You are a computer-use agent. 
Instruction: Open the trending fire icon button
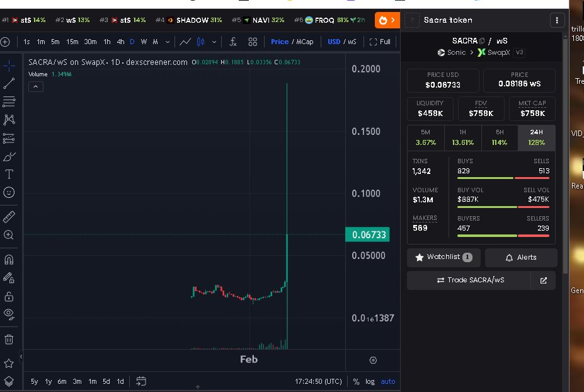click(x=387, y=20)
